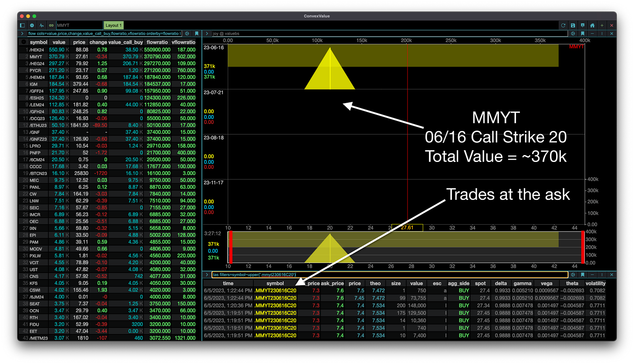Click the yellow triangle peak in 23-06-16 chart

coord(330,48)
